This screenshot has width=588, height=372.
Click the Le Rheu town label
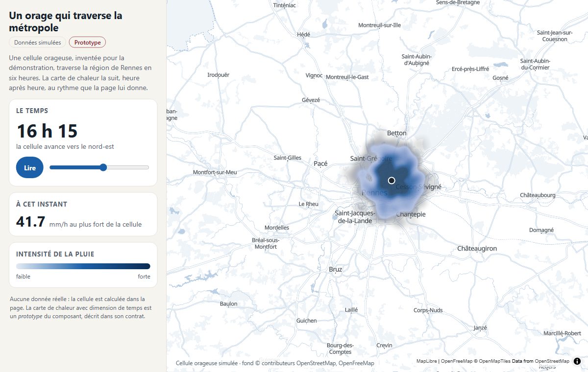pos(309,204)
